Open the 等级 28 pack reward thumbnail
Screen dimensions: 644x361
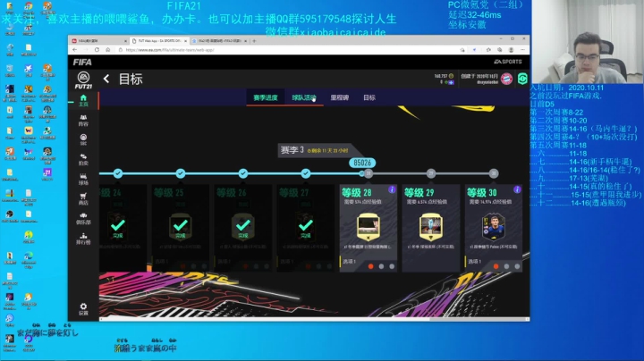368,226
